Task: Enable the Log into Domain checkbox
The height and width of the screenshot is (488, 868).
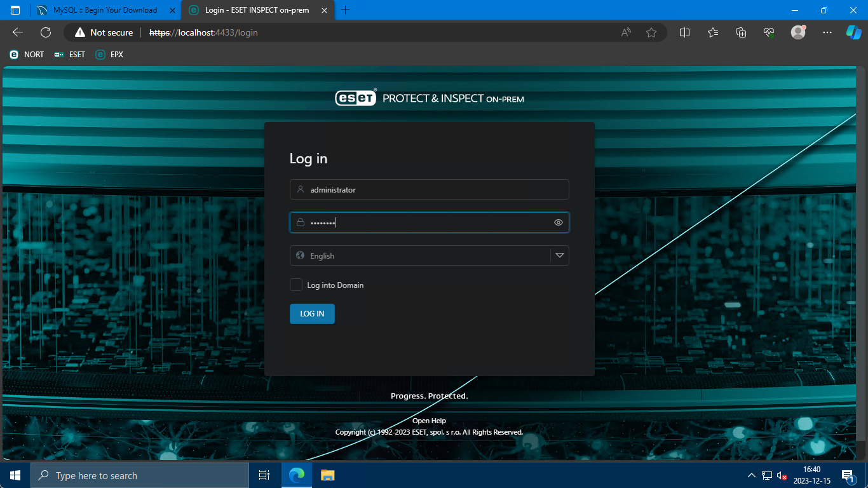Action: tap(296, 285)
